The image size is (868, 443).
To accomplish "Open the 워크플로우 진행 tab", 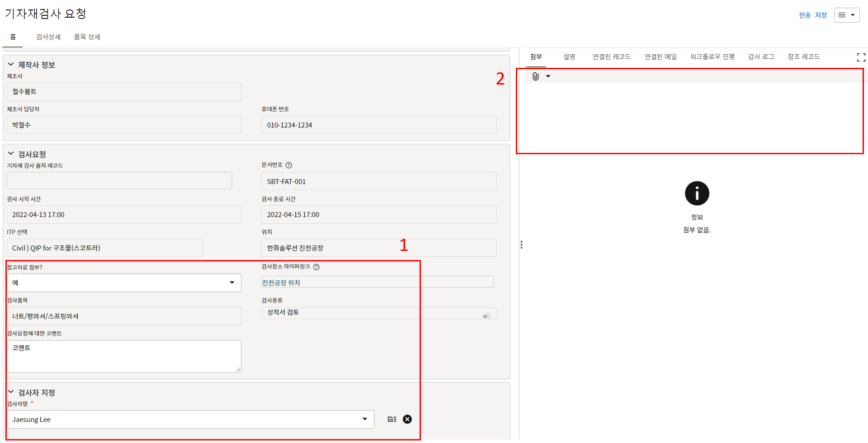I will 712,57.
